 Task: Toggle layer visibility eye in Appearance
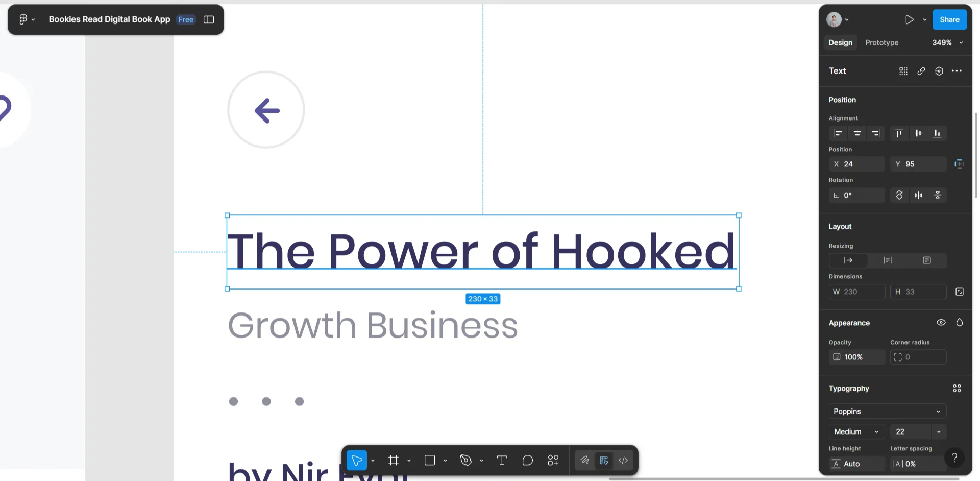pyautogui.click(x=941, y=323)
